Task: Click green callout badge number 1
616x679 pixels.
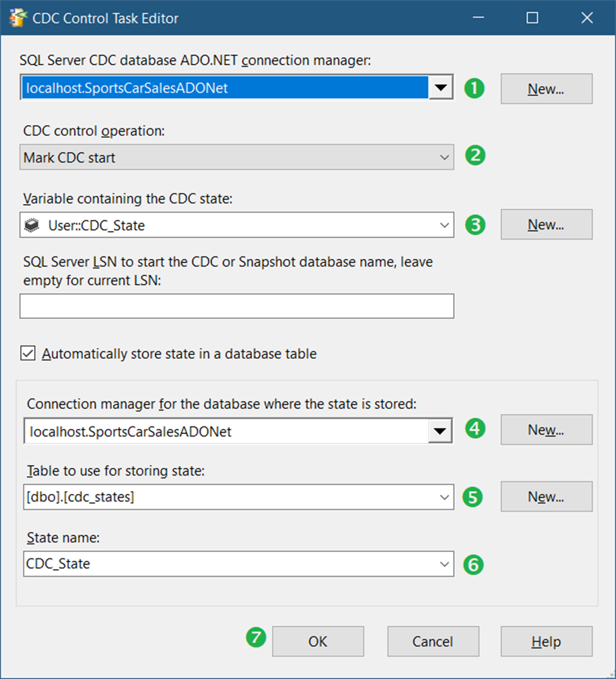Action: click(x=474, y=88)
